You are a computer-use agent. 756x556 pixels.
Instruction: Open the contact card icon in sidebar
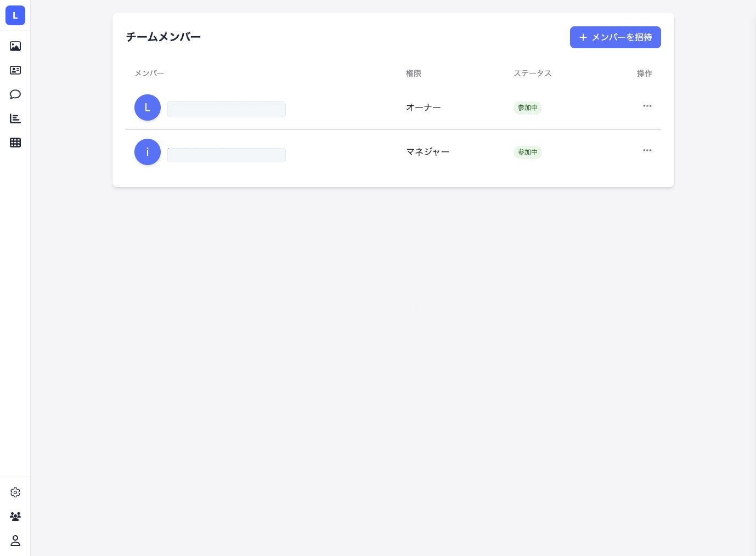(15, 70)
